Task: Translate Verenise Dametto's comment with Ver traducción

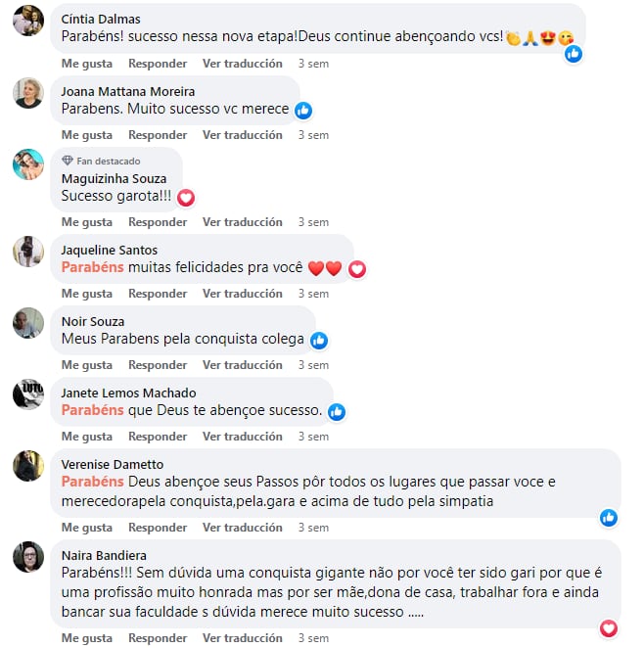Action: click(x=243, y=528)
